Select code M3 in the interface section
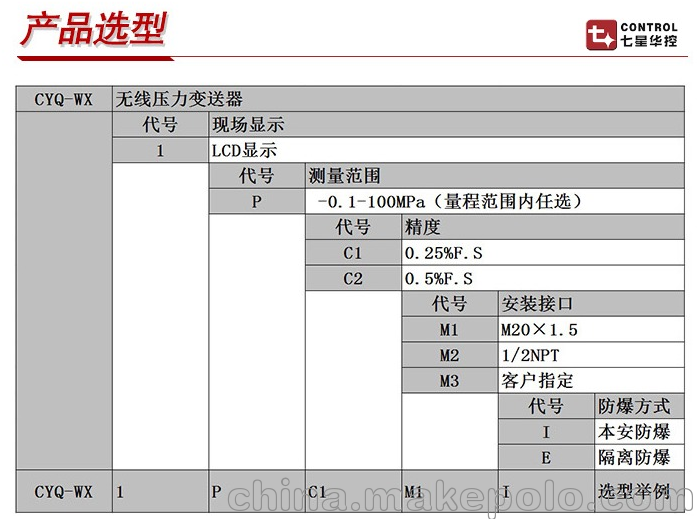 point(450,381)
